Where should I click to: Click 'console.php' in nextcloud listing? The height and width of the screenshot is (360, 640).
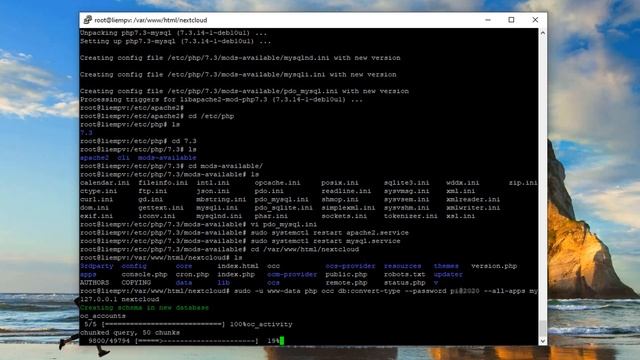pyautogui.click(x=144, y=274)
